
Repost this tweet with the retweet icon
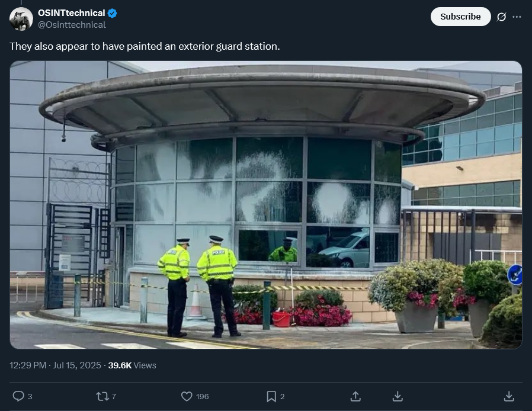tap(102, 396)
